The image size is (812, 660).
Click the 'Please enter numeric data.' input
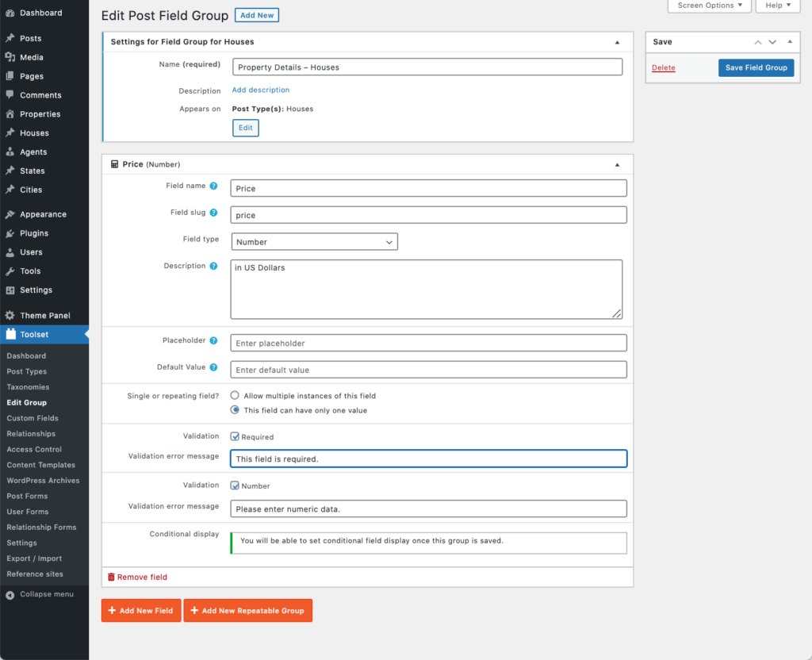[x=428, y=508]
